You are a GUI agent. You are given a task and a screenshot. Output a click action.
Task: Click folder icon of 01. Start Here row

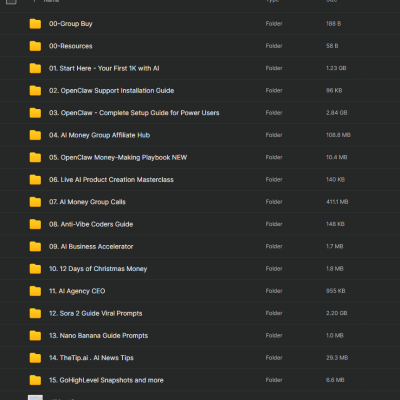coord(35,68)
